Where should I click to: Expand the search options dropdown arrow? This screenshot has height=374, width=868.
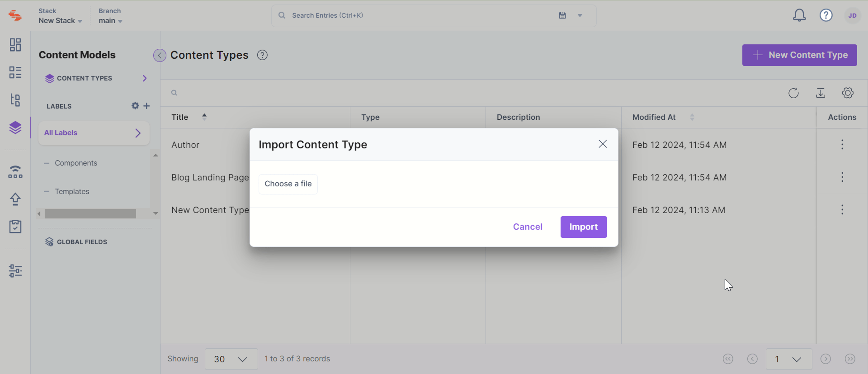tap(580, 16)
